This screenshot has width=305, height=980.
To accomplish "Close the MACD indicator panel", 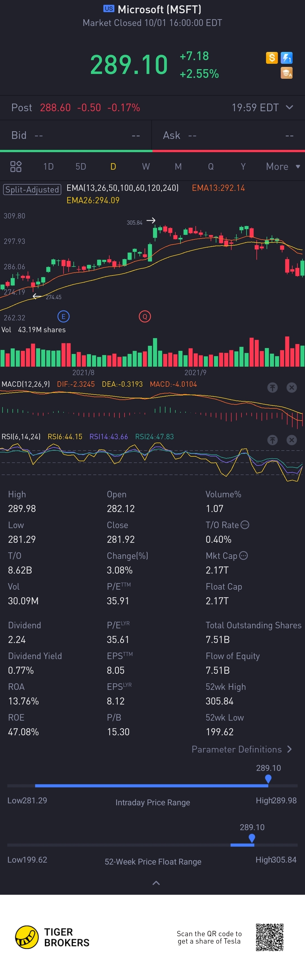I will coord(292,387).
